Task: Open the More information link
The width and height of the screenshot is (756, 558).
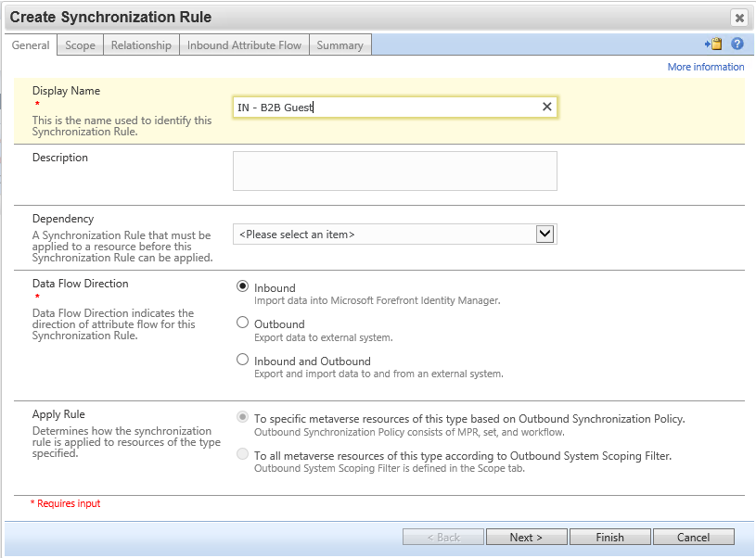Action: coord(706,67)
